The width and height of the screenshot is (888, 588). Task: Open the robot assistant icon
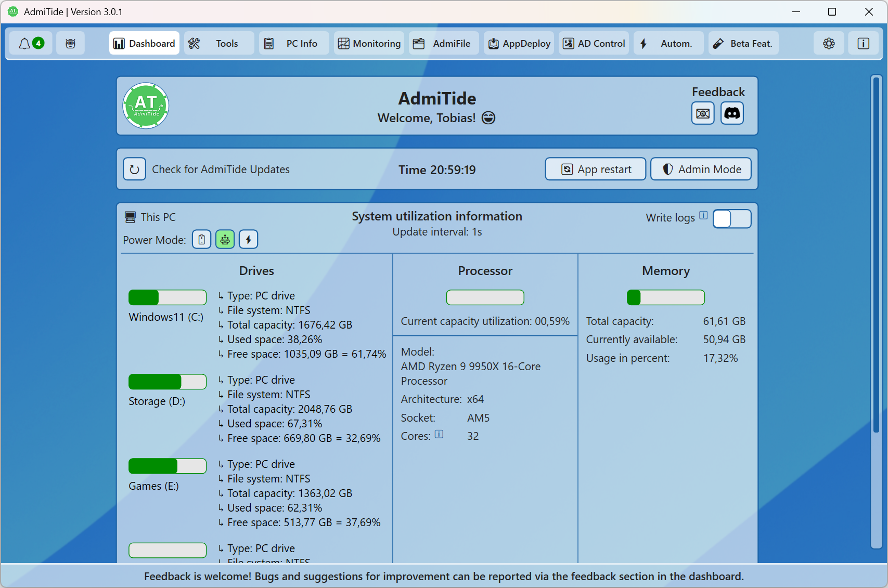tap(70, 44)
